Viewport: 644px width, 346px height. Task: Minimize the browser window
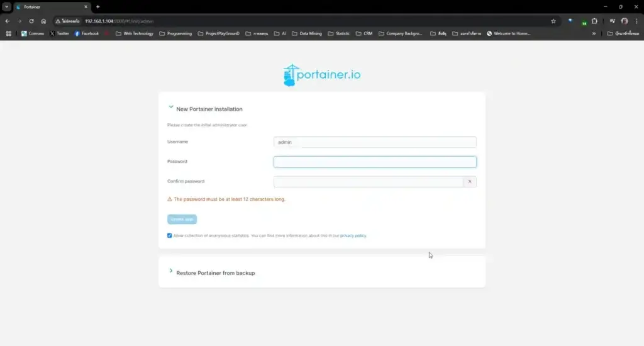[x=605, y=7]
